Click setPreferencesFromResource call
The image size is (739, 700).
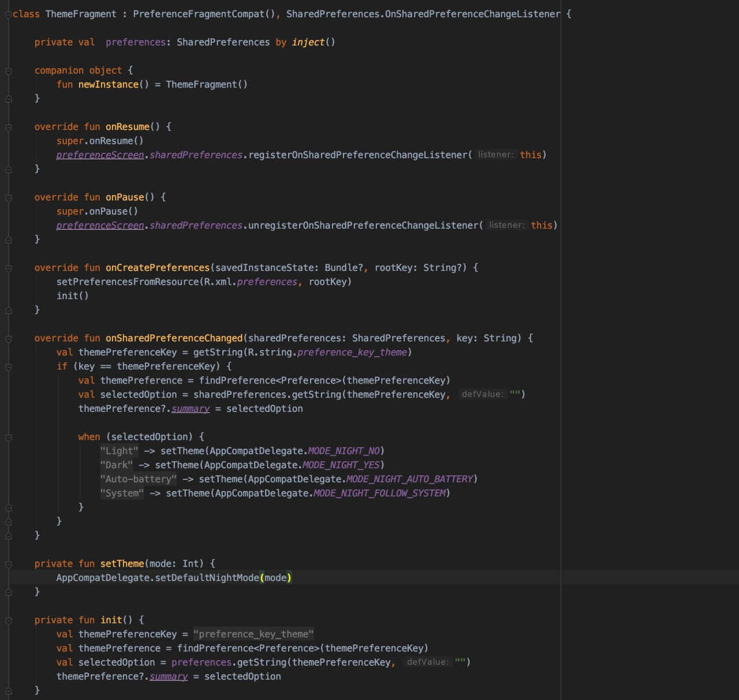(x=128, y=282)
